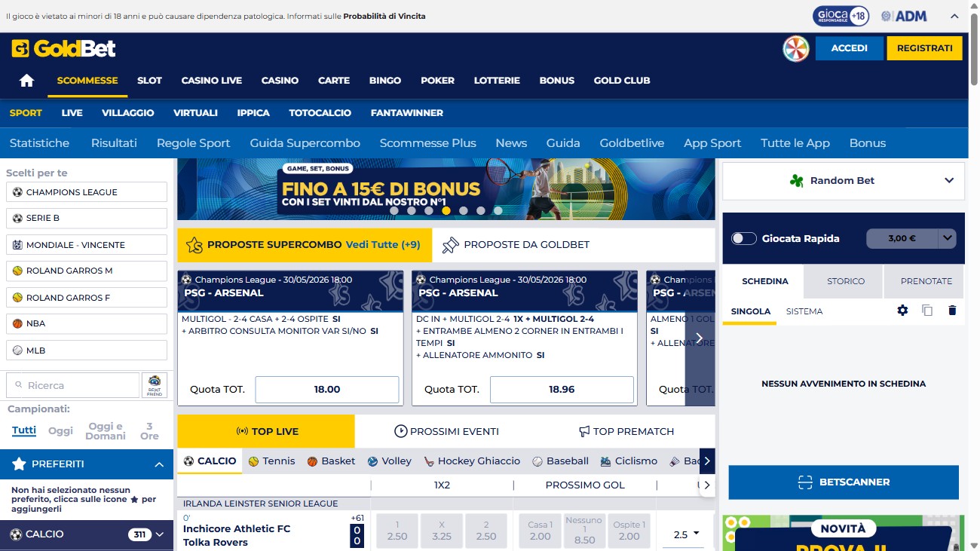Screen dimensions: 980x551
Task: Click the Champions League shortcut
Action: coord(87,192)
